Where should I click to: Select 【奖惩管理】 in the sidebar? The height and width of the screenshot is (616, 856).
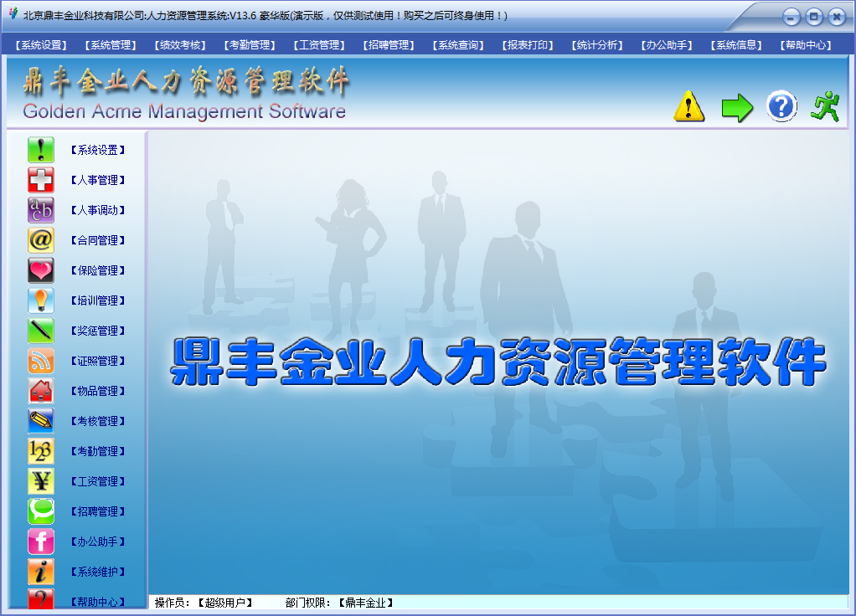[98, 331]
